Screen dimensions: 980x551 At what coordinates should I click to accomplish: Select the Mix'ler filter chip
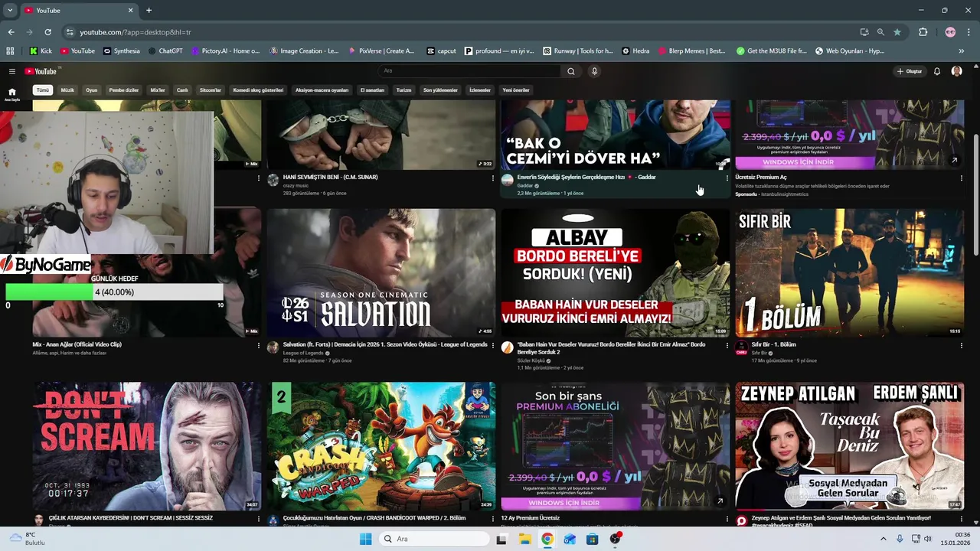coord(158,90)
